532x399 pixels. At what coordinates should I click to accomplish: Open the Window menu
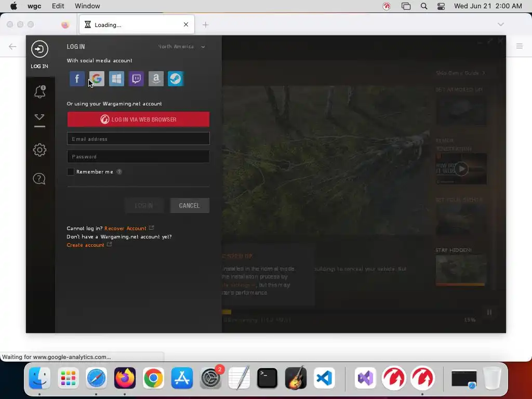click(x=87, y=6)
